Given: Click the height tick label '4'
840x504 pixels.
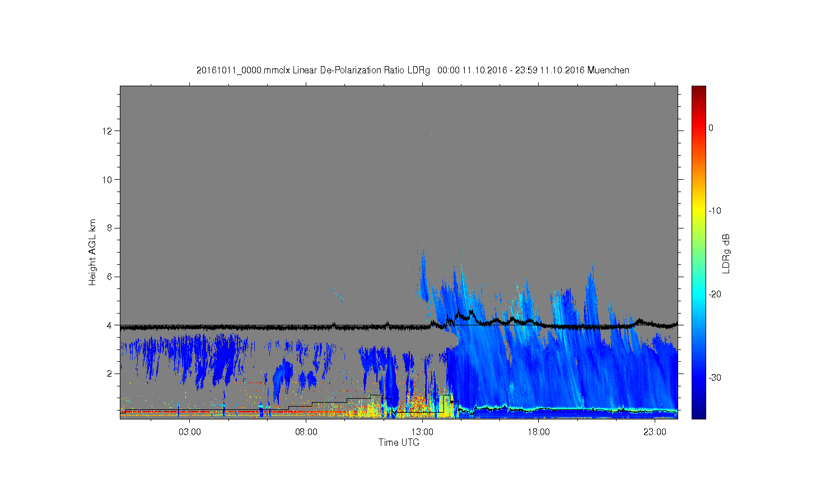Looking at the screenshot, I should (x=110, y=325).
